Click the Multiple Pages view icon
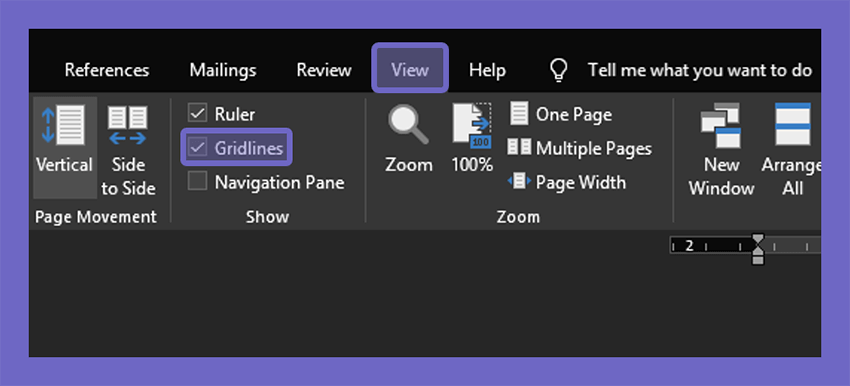Image resolution: width=850 pixels, height=386 pixels. point(519,147)
